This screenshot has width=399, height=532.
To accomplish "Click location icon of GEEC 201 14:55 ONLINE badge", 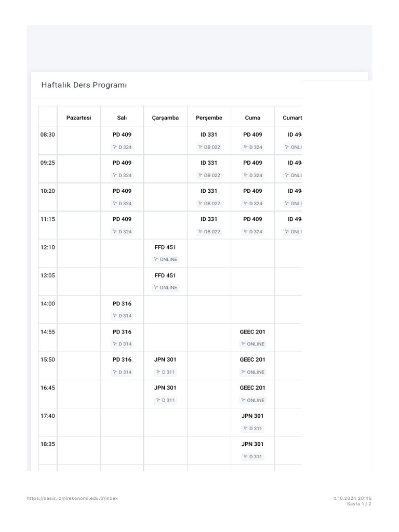I will click(244, 344).
